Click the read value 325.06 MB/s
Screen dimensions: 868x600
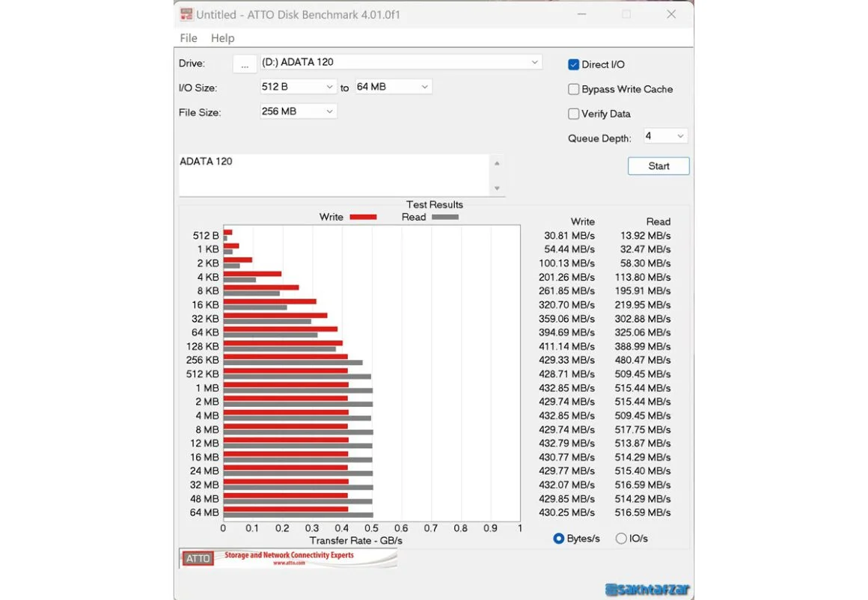click(643, 333)
